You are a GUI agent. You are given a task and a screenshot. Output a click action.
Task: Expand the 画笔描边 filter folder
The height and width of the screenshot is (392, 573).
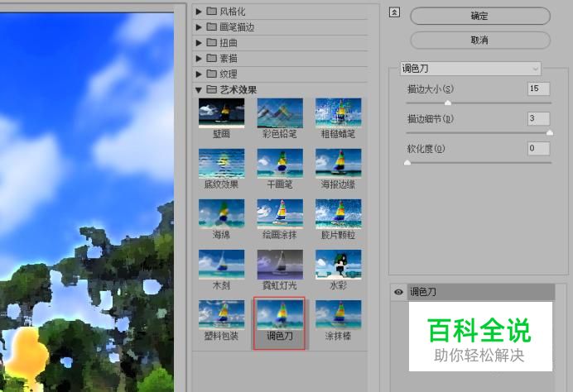pos(199,27)
